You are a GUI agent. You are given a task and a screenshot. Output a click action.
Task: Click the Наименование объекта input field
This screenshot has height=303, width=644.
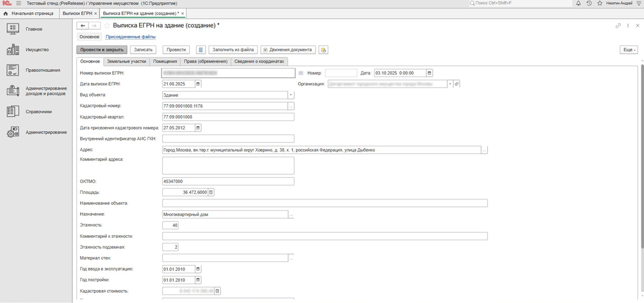click(324, 203)
